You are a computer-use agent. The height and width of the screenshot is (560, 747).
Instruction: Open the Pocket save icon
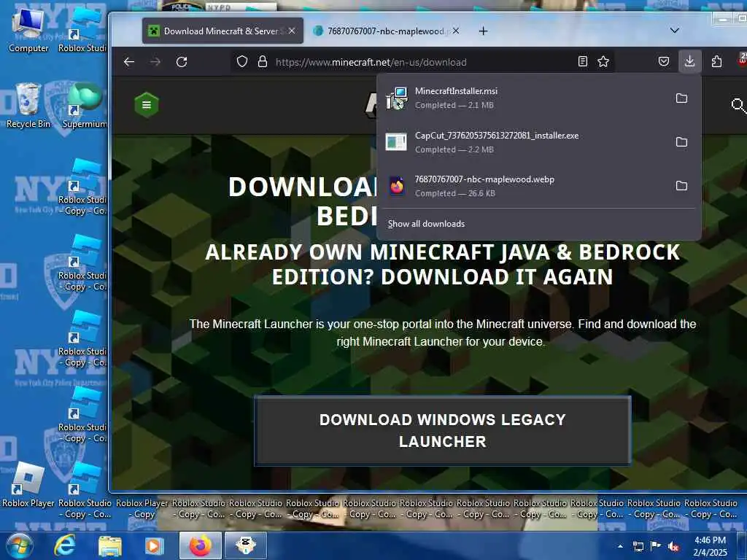click(664, 61)
